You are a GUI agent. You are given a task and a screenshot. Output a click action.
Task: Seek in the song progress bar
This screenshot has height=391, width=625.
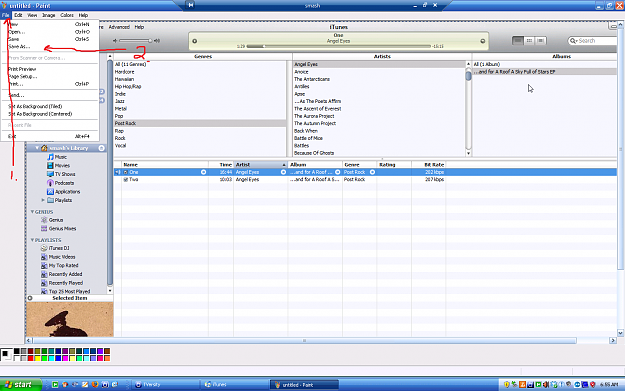click(338, 46)
